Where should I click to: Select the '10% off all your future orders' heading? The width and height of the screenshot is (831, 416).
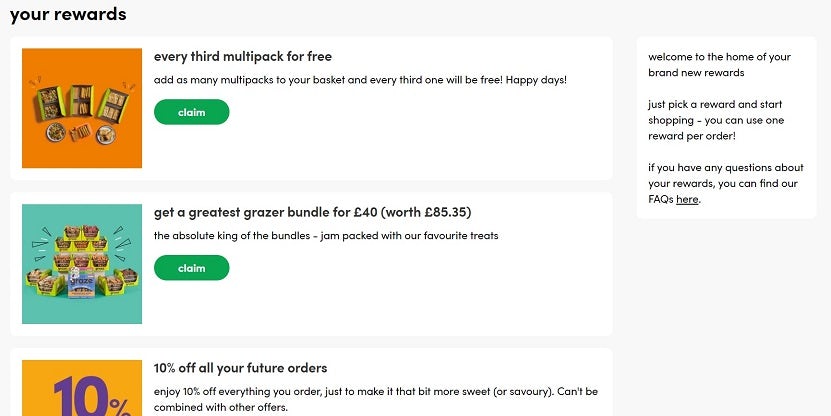[x=241, y=368]
